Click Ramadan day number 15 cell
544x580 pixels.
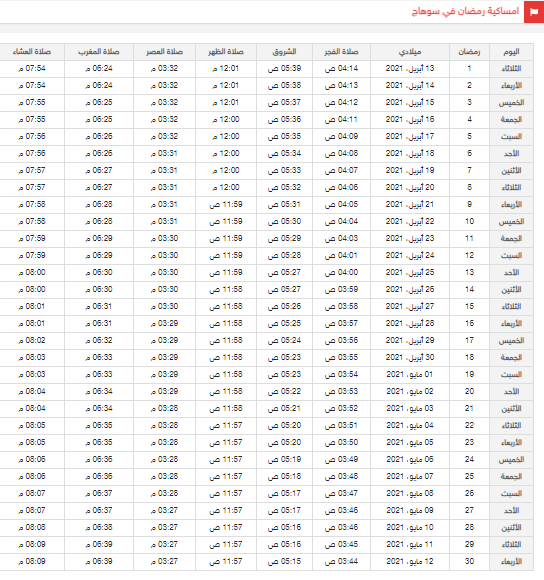469,306
